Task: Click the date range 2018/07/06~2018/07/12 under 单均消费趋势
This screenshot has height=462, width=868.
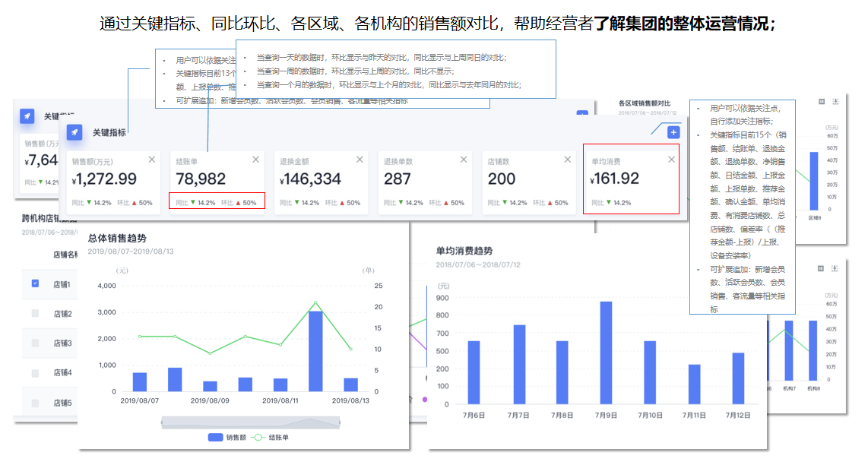Action: pyautogui.click(x=478, y=265)
